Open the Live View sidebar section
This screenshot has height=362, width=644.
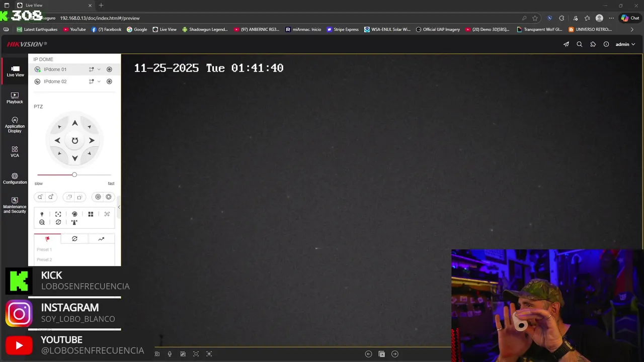pyautogui.click(x=15, y=71)
